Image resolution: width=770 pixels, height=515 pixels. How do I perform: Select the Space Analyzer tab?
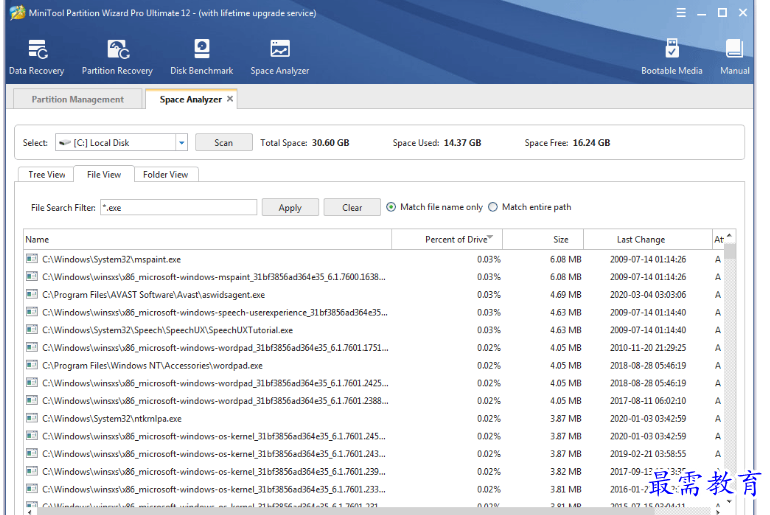(x=191, y=99)
